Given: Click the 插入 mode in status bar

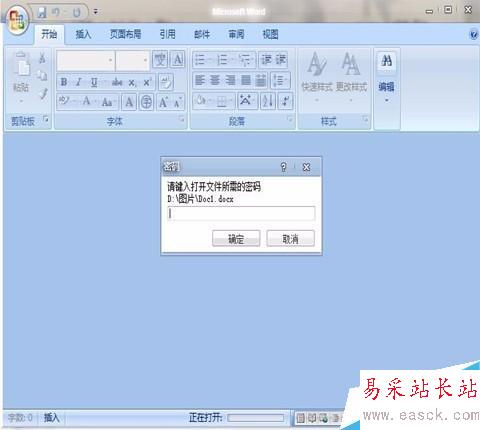Looking at the screenshot, I should tap(52, 417).
